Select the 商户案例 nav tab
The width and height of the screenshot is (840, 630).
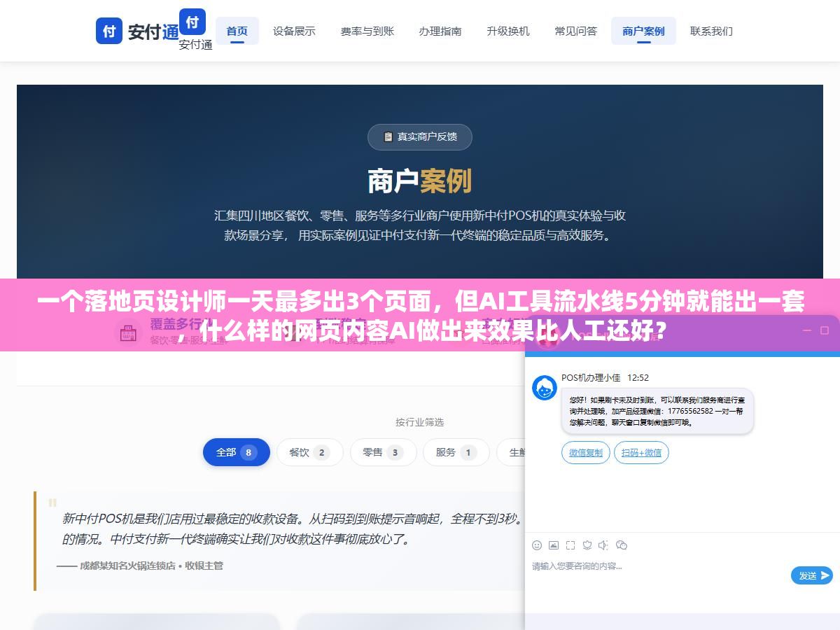click(643, 31)
